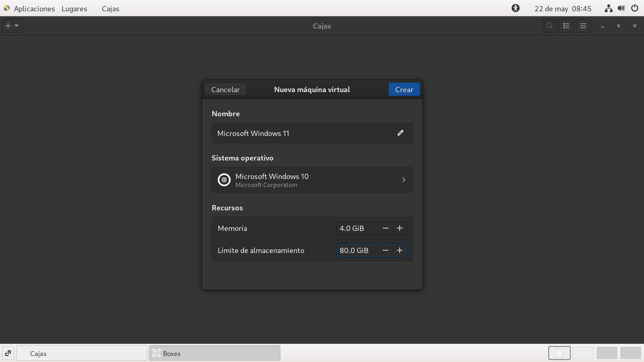644x362 pixels.
Task: Open the Aplicaciones menu
Action: tap(34, 8)
